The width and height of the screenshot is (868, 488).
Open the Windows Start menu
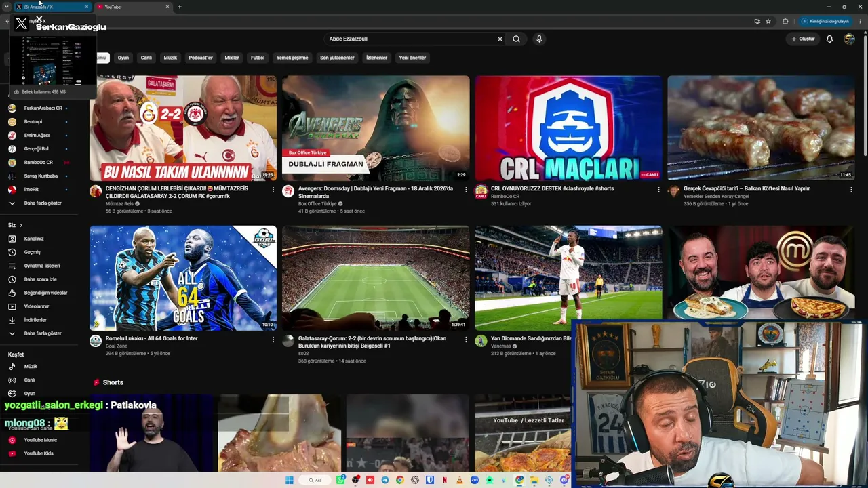(290, 480)
